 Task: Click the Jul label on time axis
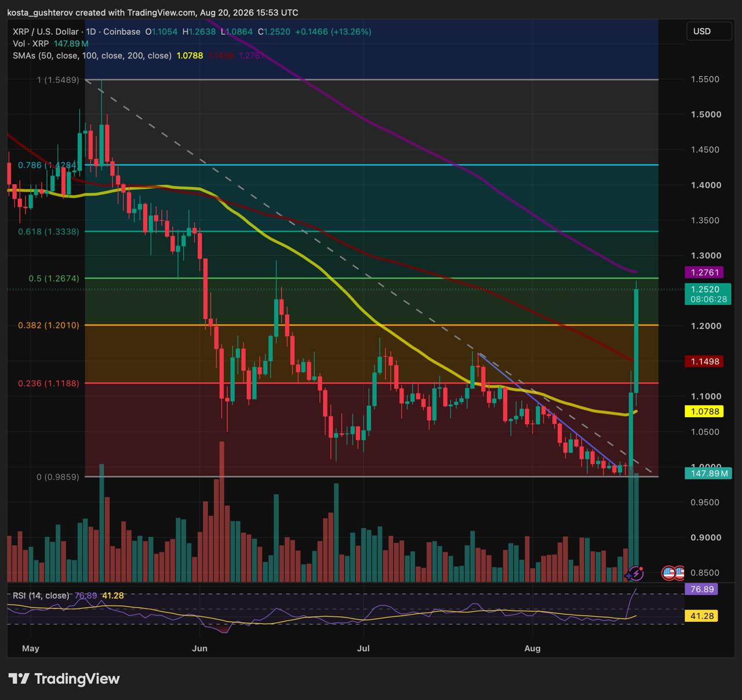363,648
